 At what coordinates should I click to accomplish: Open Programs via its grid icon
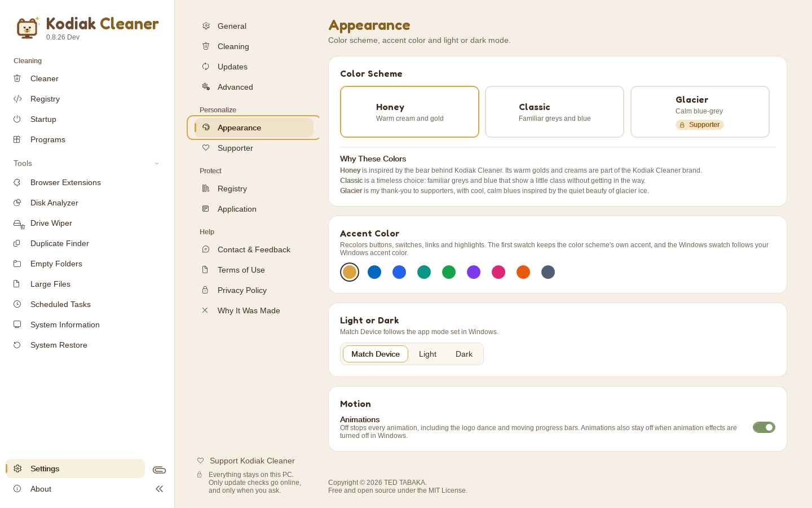(x=17, y=139)
